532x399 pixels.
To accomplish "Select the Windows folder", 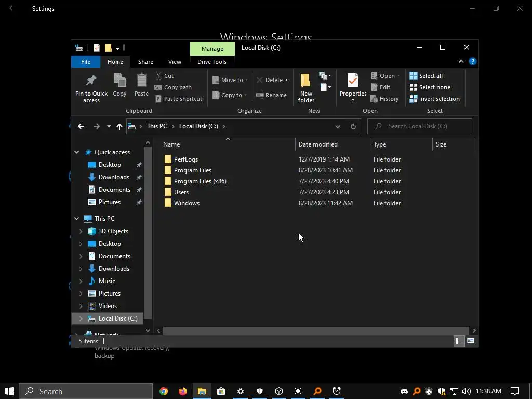I will pyautogui.click(x=187, y=203).
